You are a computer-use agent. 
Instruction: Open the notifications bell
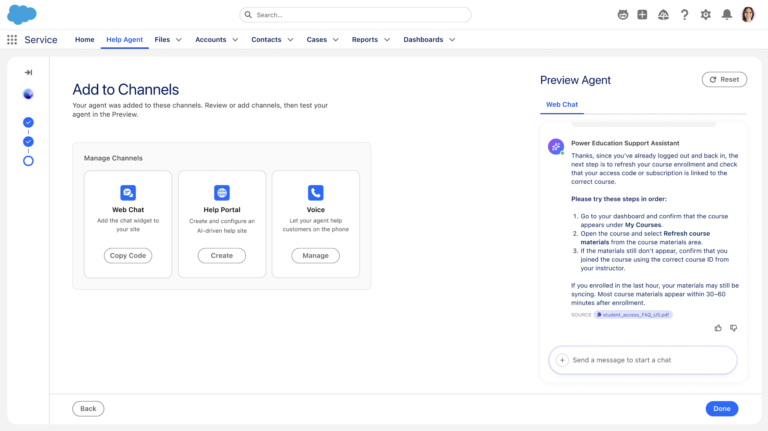(727, 15)
